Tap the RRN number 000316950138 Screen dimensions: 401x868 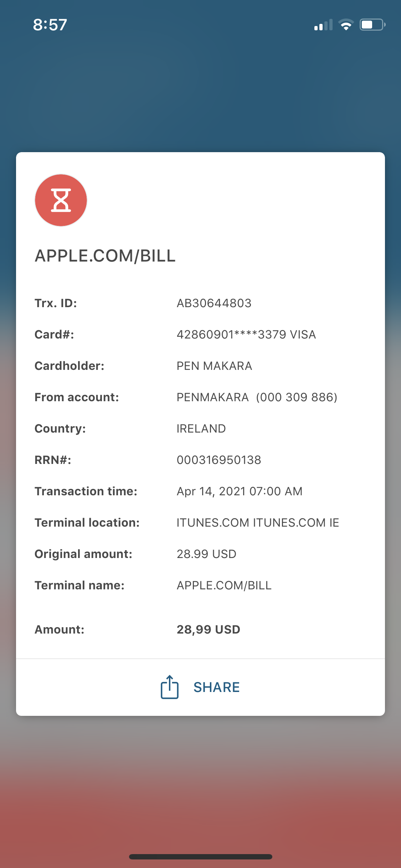219,460
